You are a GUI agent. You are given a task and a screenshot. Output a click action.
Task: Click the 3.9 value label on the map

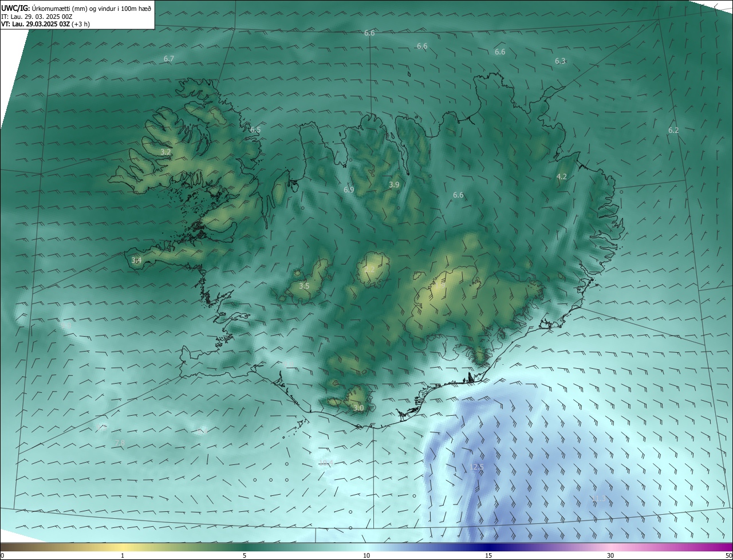coord(394,184)
